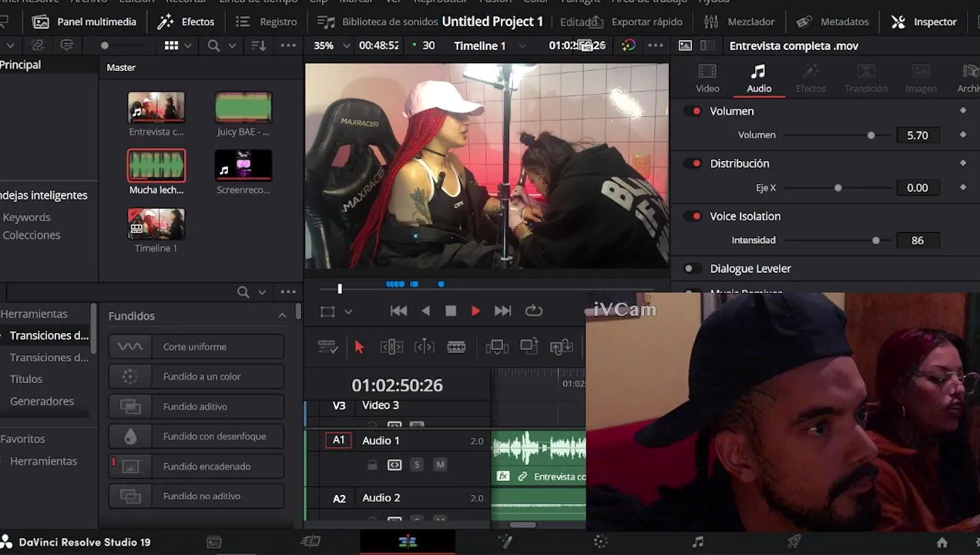
Task: Lock the Audio 1 track
Action: (372, 465)
